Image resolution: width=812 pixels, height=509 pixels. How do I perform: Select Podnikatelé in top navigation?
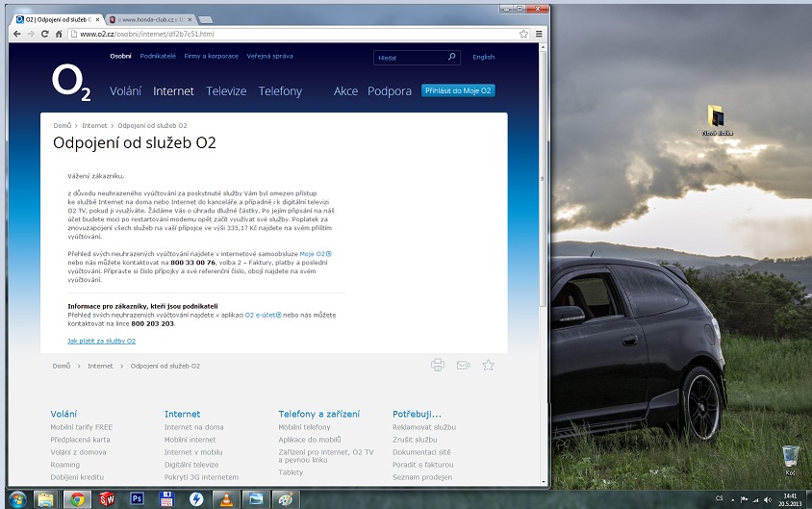point(158,57)
